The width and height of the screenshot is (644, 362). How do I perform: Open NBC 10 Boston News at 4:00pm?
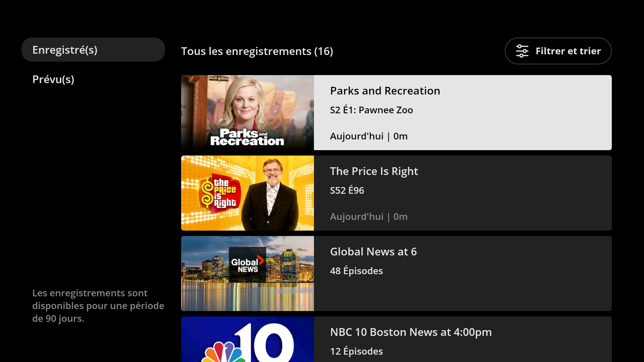pyautogui.click(x=411, y=332)
